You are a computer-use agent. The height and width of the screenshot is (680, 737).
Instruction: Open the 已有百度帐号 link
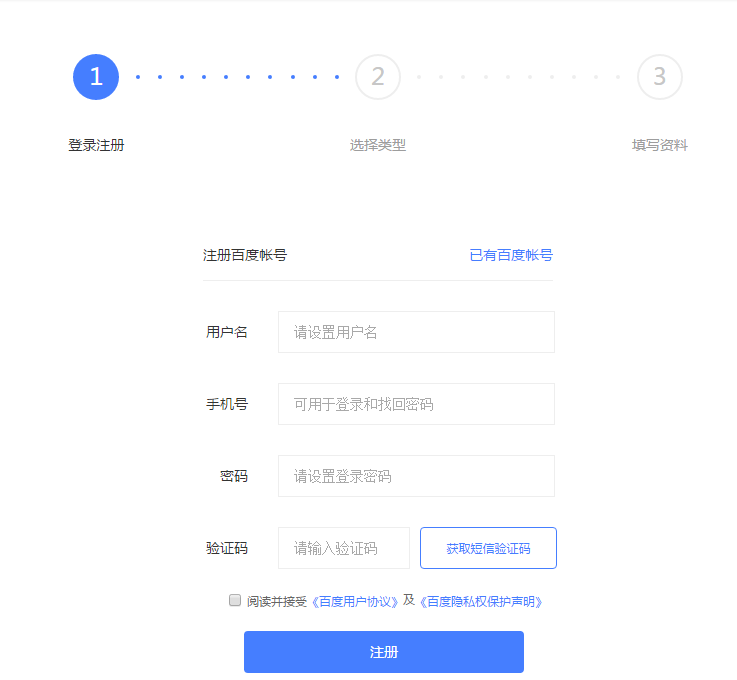click(x=511, y=255)
